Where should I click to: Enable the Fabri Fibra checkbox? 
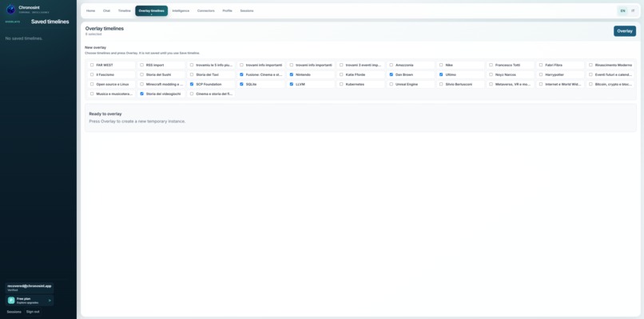click(x=541, y=65)
